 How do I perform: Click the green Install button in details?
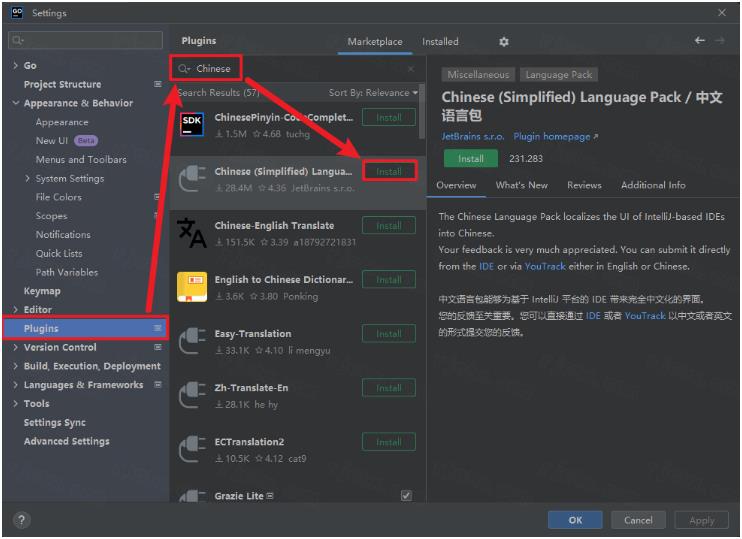471,159
